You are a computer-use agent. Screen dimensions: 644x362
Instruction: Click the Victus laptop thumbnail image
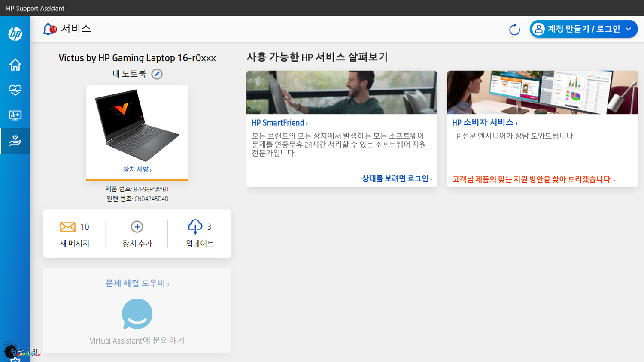[x=137, y=125]
